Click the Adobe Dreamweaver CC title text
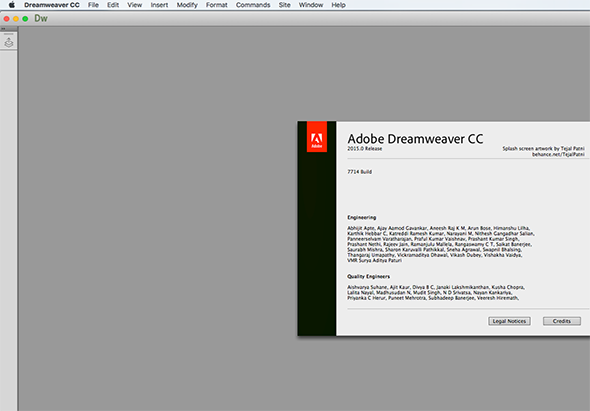The width and height of the screenshot is (590, 411). (415, 139)
